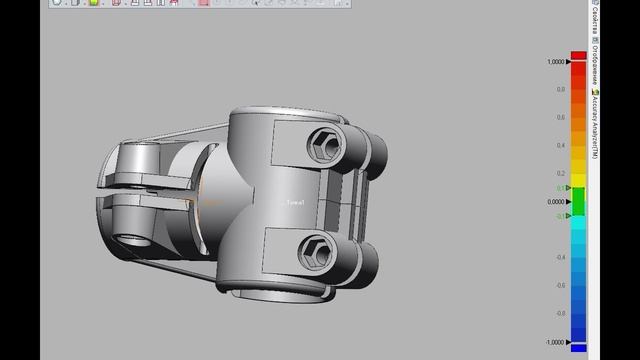Click the blue under-range swatch below -1,0000
The image size is (640, 360).
tap(578, 348)
